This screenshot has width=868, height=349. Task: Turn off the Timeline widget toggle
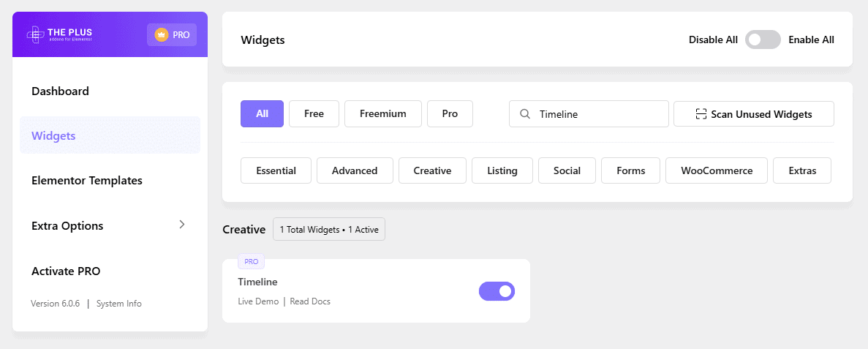(x=497, y=291)
